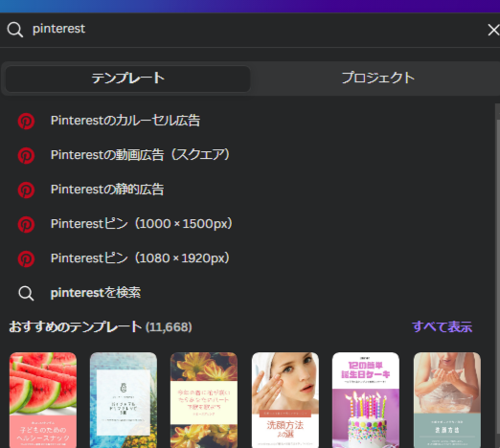This screenshot has width=500, height=448.
Task: Choose pinterestを検索 option
Action: (x=96, y=293)
